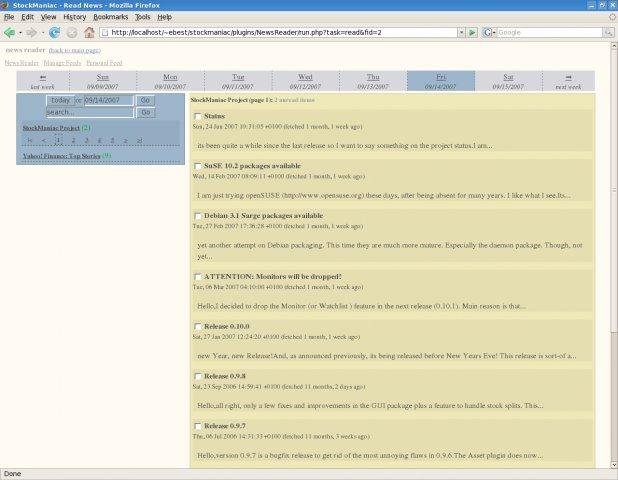Mark the Release 0.10.0 checkbox
Viewport: 618px width, 480px height.
tap(198, 326)
